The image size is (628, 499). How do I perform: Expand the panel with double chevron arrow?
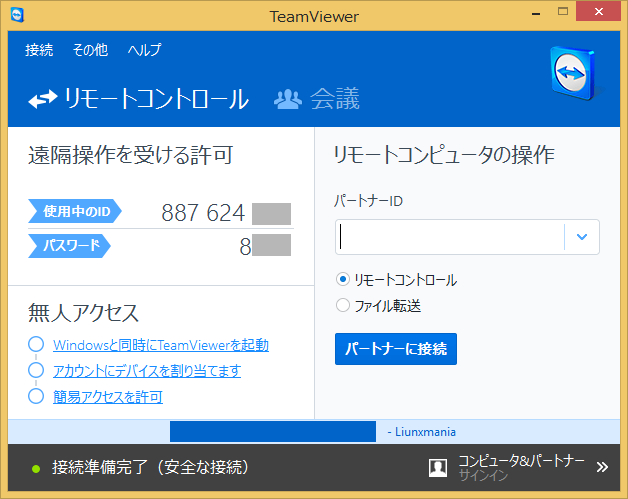[602, 467]
